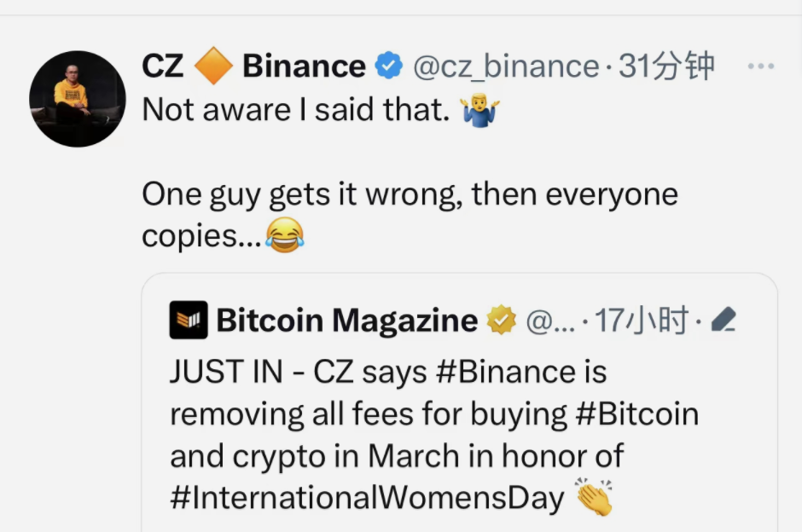Click Bitcoin Magazine's gold verified badge

[x=502, y=320]
